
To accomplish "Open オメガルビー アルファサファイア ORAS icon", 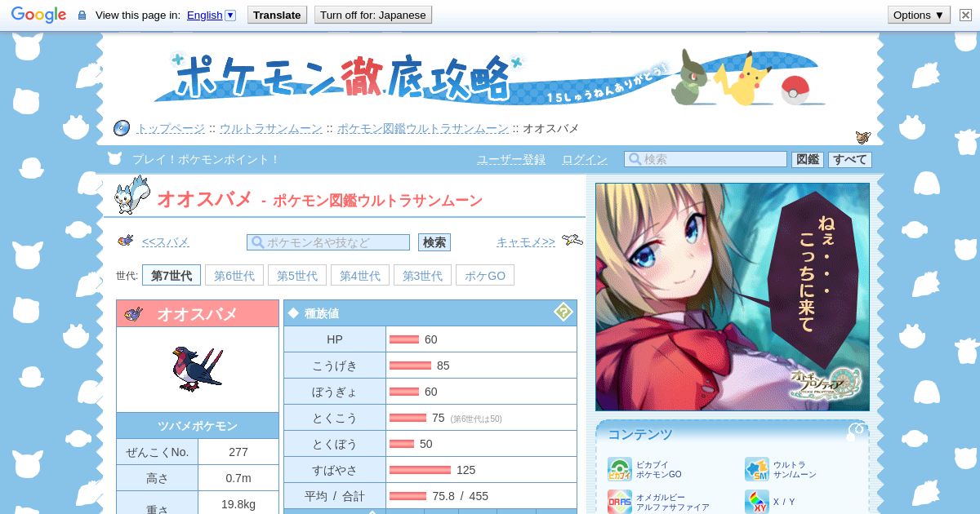I will 619,502.
